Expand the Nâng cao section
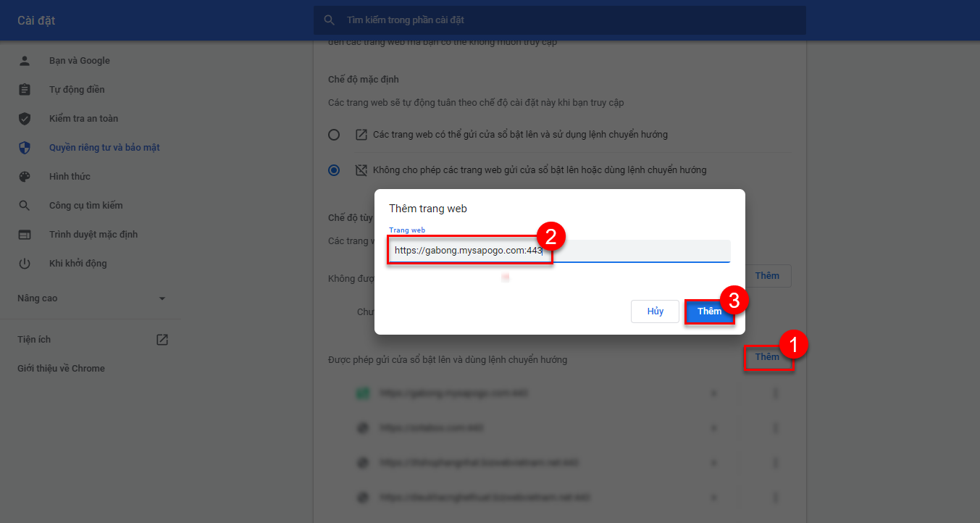The width and height of the screenshot is (980, 523). point(90,298)
